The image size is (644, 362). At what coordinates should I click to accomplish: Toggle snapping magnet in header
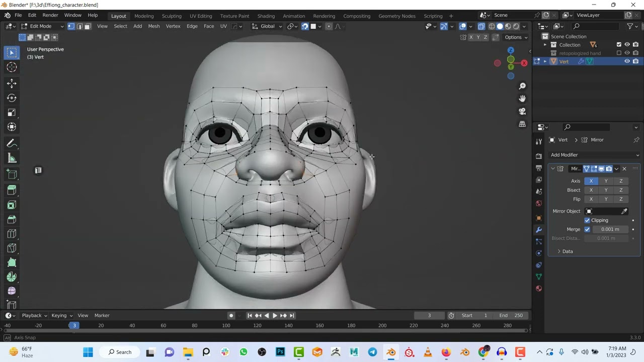(305, 26)
